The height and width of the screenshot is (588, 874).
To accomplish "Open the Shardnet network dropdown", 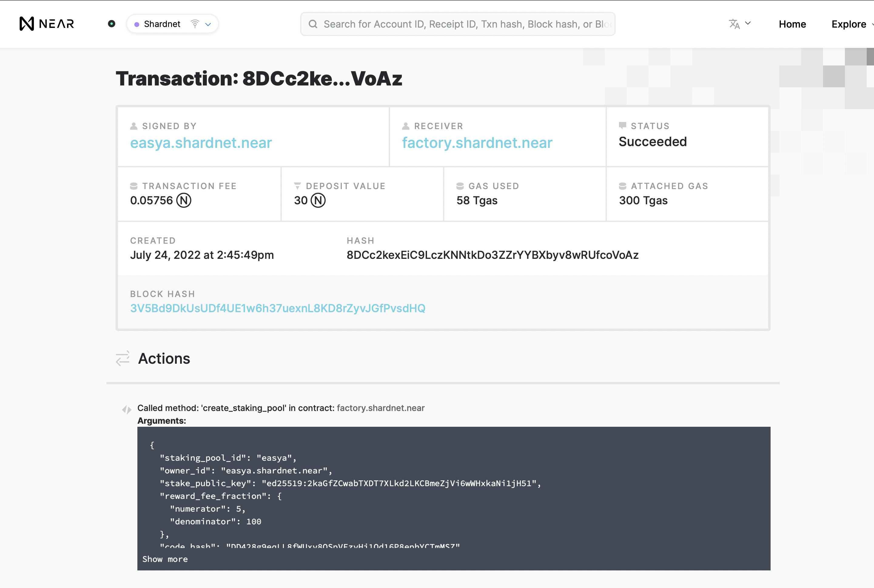I will 173,24.
